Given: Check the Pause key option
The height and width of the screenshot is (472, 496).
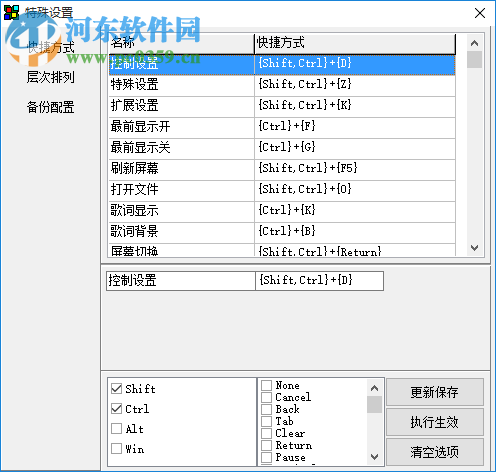Looking at the screenshot, I should (x=266, y=457).
